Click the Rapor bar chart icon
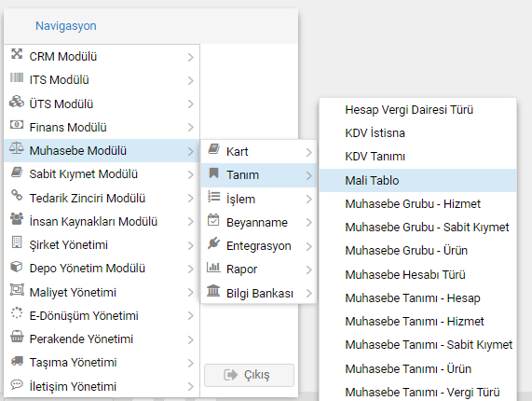 click(x=213, y=268)
